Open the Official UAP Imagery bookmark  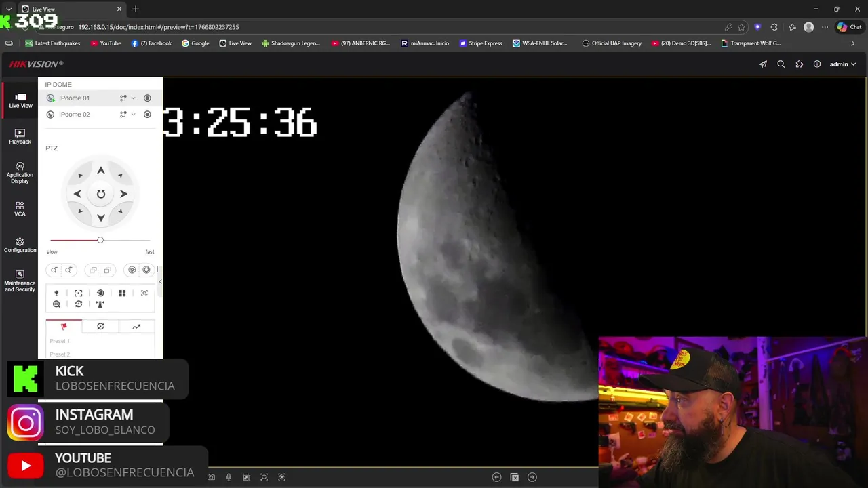click(612, 43)
